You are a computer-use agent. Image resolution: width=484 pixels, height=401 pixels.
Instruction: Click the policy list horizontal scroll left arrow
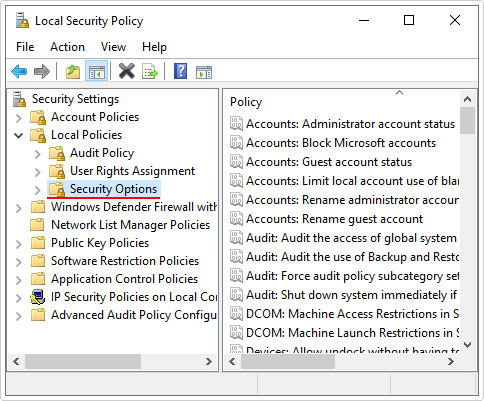click(x=232, y=361)
